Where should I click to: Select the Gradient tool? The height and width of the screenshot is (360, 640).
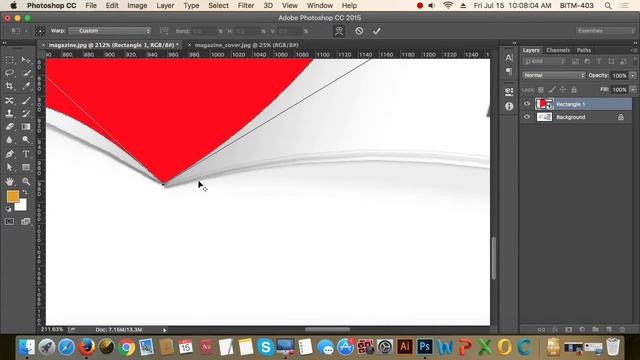(x=26, y=127)
